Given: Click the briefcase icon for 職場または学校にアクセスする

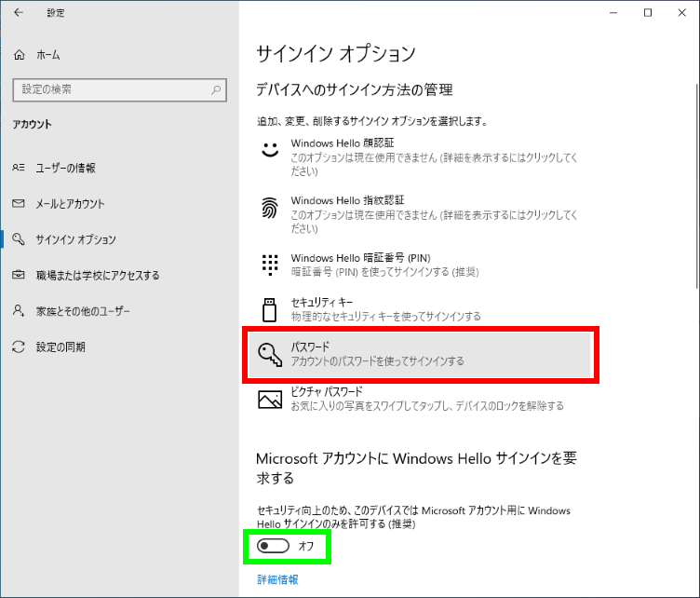Looking at the screenshot, I should 19,274.
